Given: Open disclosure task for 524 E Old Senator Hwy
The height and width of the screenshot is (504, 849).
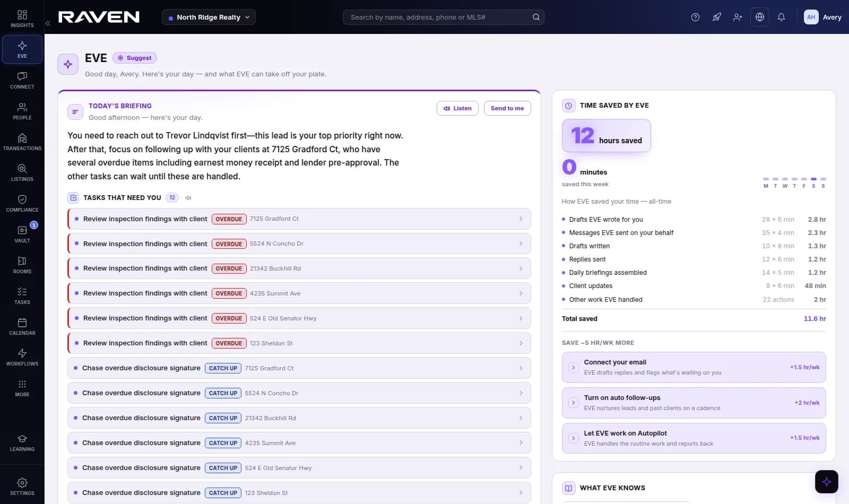Looking at the screenshot, I should (x=299, y=467).
